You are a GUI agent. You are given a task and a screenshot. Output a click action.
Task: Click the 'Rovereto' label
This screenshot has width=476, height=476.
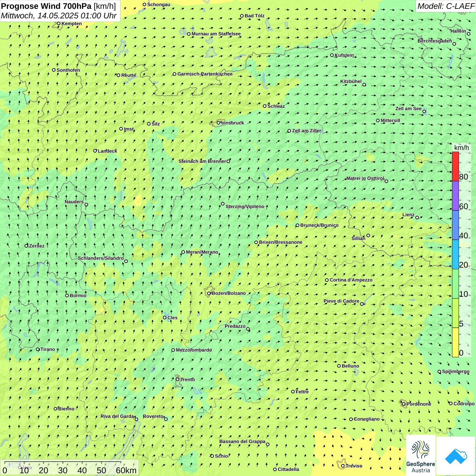pos(153,416)
